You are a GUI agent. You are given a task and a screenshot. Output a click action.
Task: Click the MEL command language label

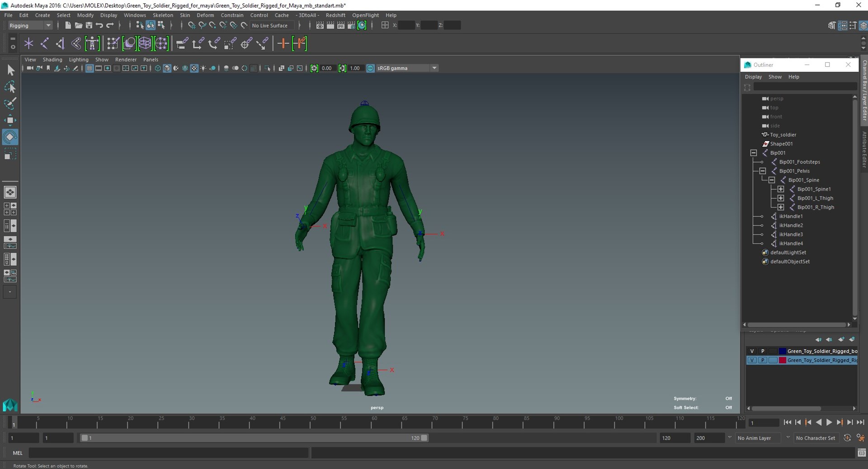tap(18, 453)
